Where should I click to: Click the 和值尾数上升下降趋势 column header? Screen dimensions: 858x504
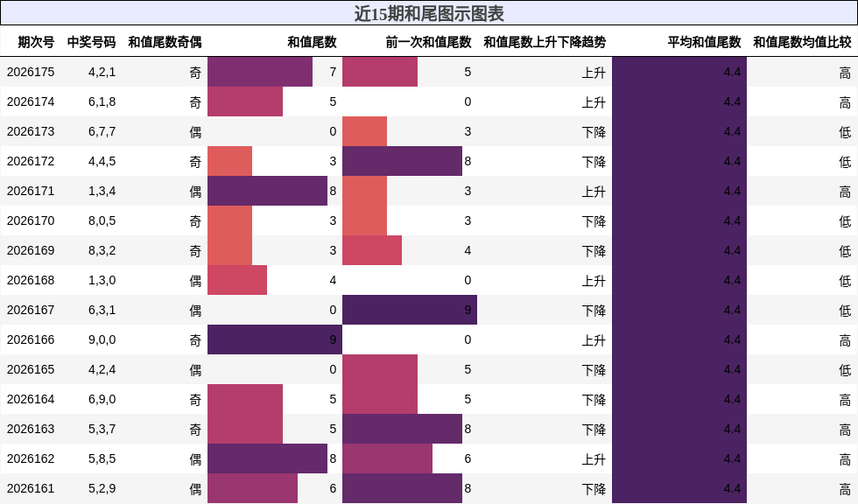coord(545,42)
